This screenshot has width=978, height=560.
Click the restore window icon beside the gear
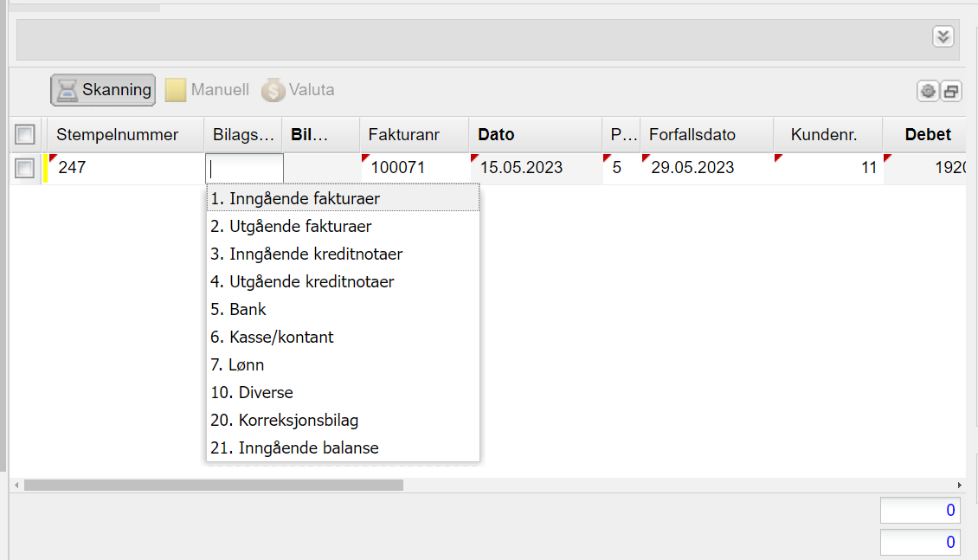(x=950, y=91)
